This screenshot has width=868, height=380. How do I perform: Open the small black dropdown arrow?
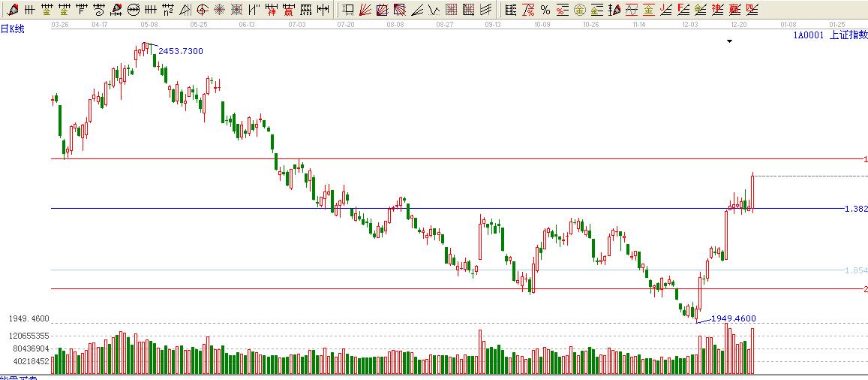(728, 41)
